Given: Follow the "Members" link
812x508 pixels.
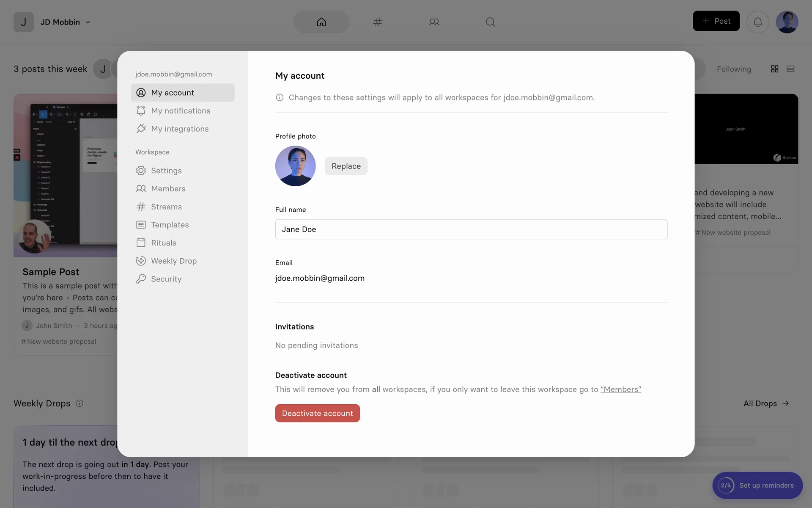Looking at the screenshot, I should pyautogui.click(x=620, y=389).
